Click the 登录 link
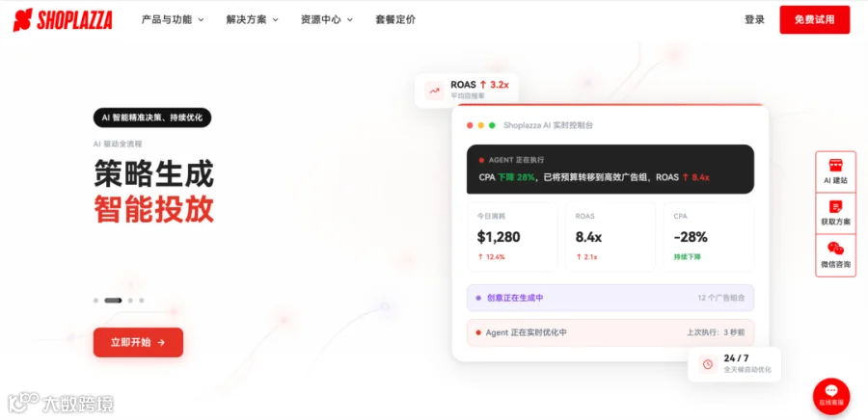868x420 pixels. [x=754, y=20]
